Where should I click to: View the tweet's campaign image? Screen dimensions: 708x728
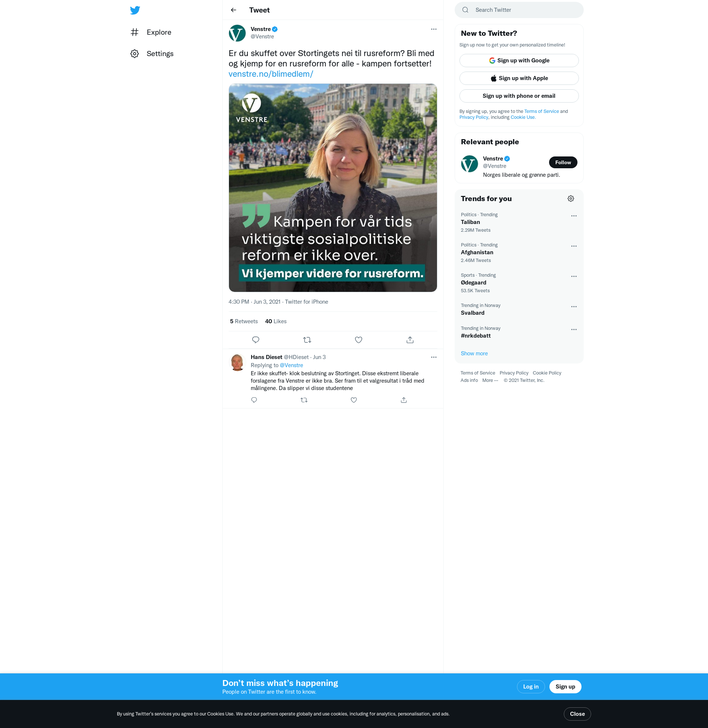coord(333,188)
